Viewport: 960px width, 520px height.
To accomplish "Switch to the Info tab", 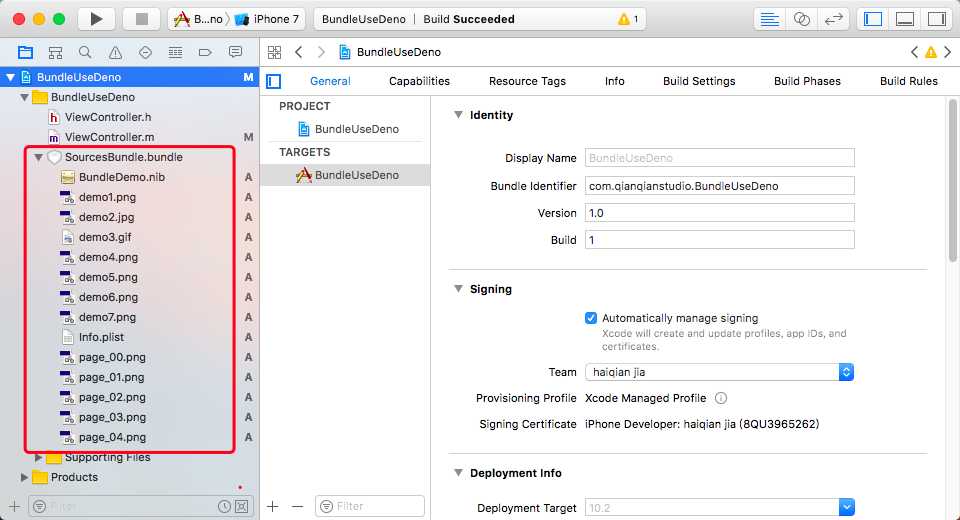I will (615, 81).
